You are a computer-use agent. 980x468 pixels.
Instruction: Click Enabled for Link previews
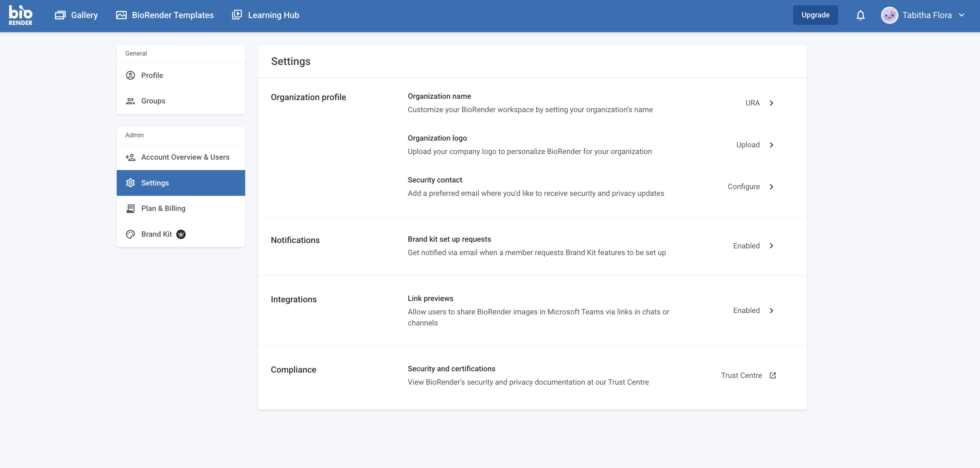pyautogui.click(x=746, y=311)
